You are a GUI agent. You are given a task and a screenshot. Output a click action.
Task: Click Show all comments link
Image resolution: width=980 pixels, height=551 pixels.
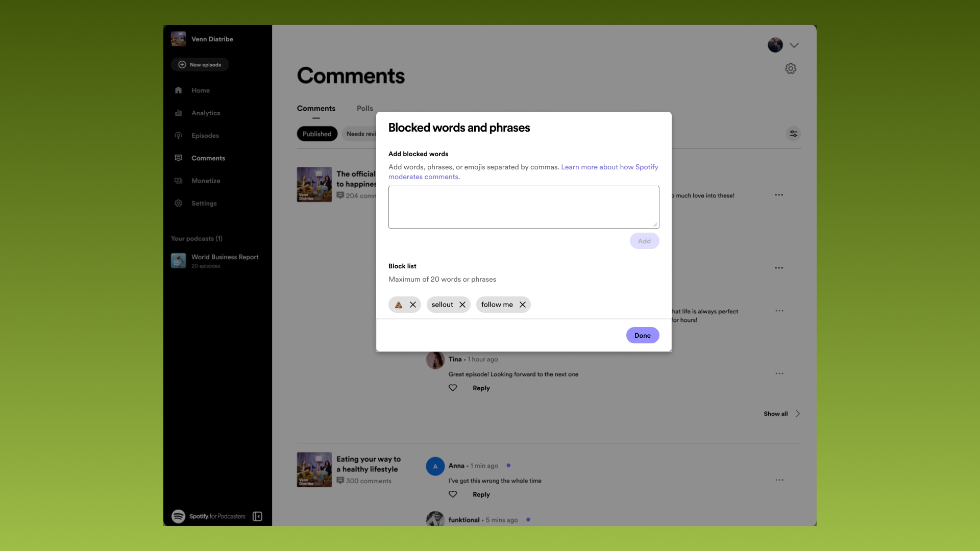[x=776, y=414]
